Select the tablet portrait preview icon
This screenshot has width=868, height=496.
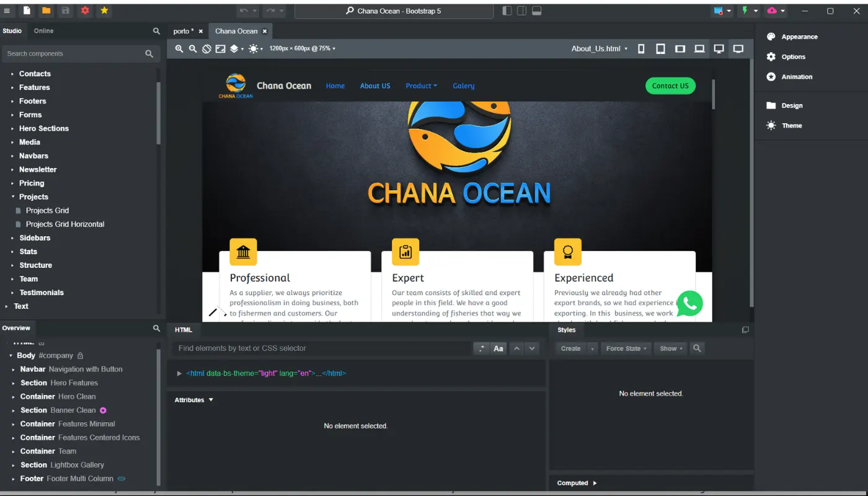point(660,48)
